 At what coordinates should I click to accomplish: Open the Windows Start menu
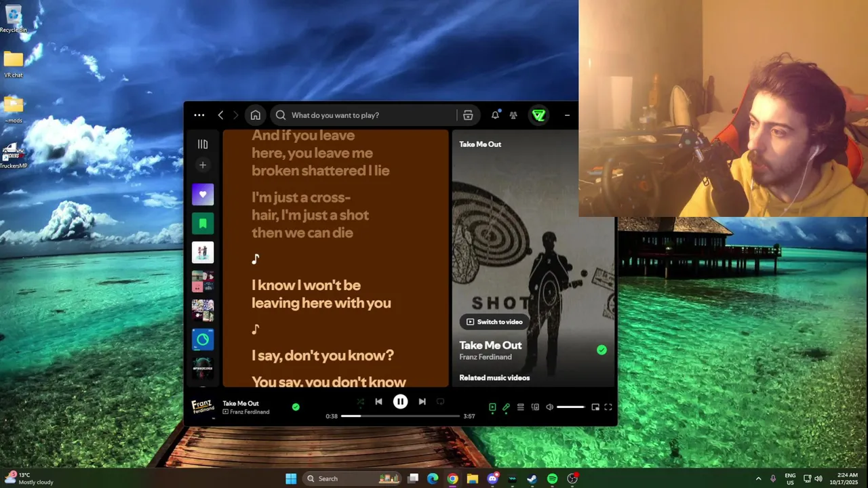click(x=291, y=479)
